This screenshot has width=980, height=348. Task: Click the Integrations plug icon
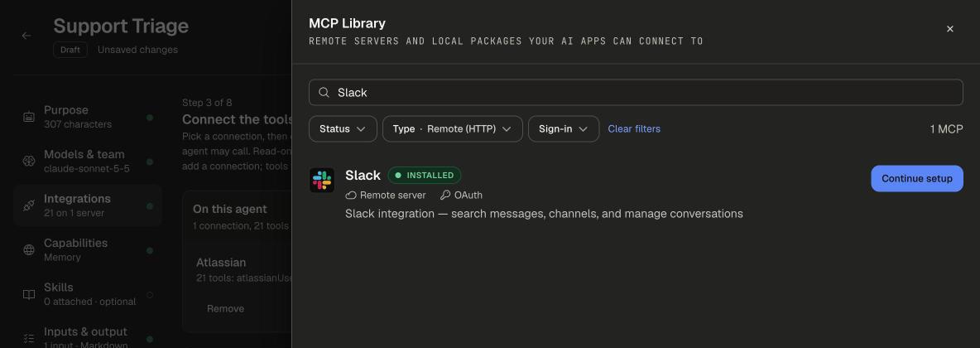coord(29,206)
